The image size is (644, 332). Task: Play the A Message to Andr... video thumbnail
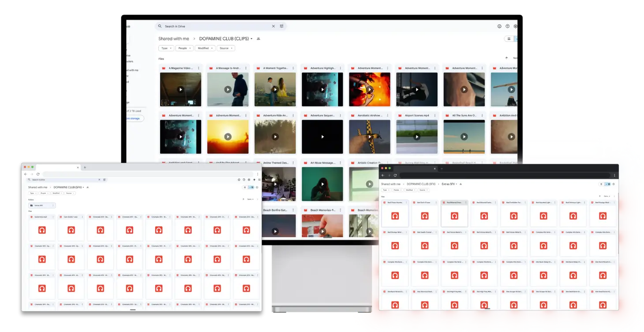coord(228,89)
